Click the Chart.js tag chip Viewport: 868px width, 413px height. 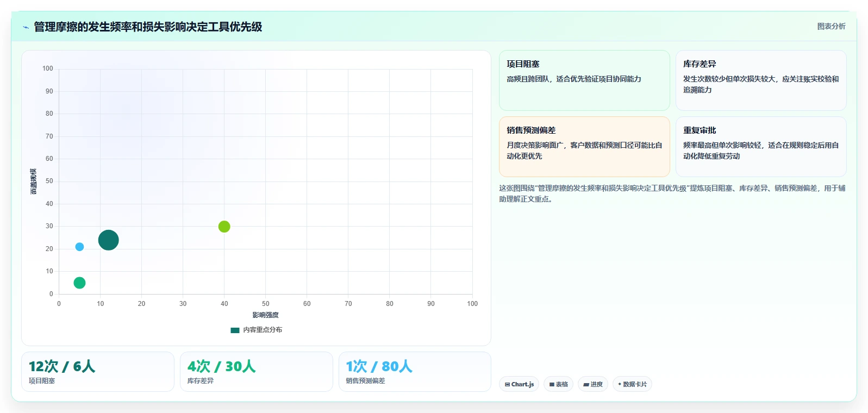click(519, 384)
